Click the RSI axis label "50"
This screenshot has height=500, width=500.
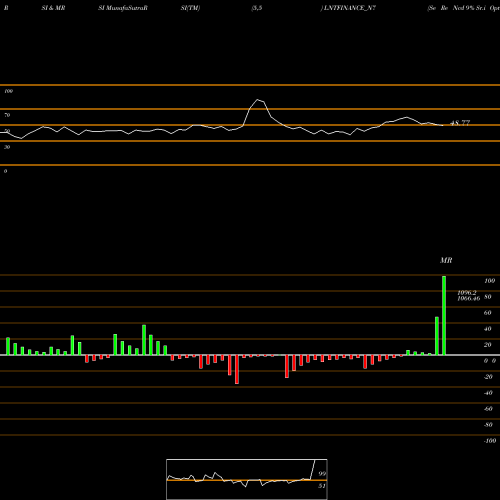click(x=7, y=131)
